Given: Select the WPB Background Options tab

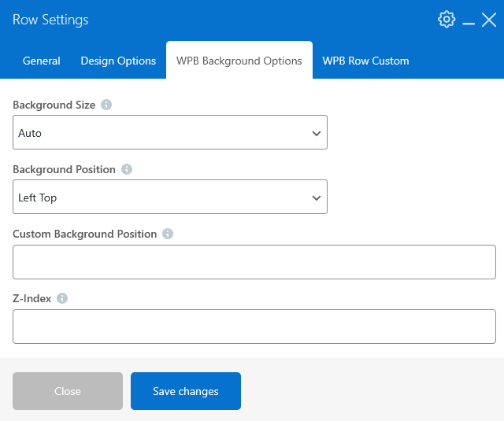Looking at the screenshot, I should [x=239, y=61].
